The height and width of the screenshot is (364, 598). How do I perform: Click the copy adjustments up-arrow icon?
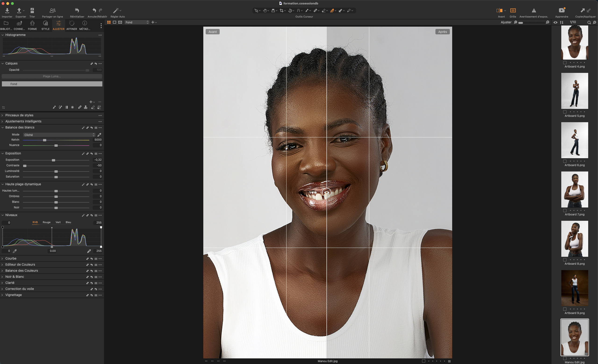[583, 10]
